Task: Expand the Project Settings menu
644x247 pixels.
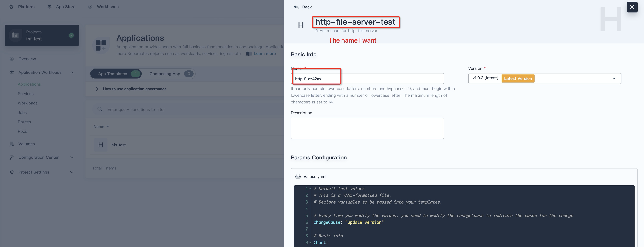Action: [x=72, y=172]
